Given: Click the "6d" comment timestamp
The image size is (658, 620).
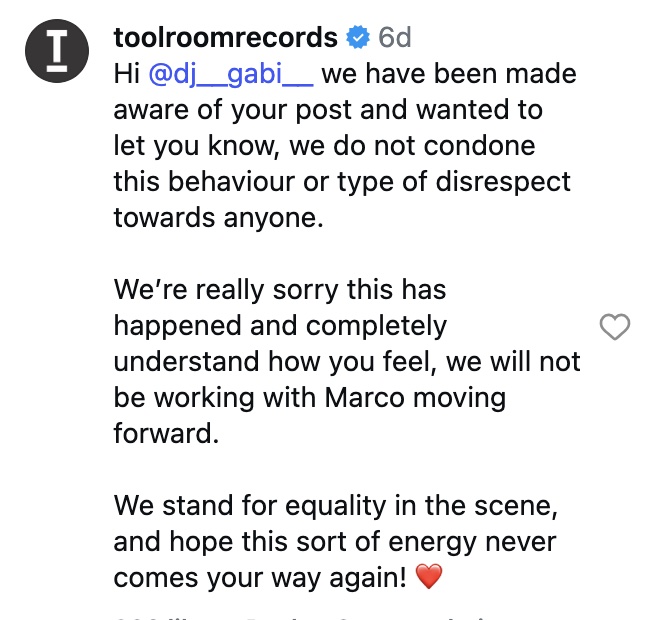Looking at the screenshot, I should tap(395, 38).
